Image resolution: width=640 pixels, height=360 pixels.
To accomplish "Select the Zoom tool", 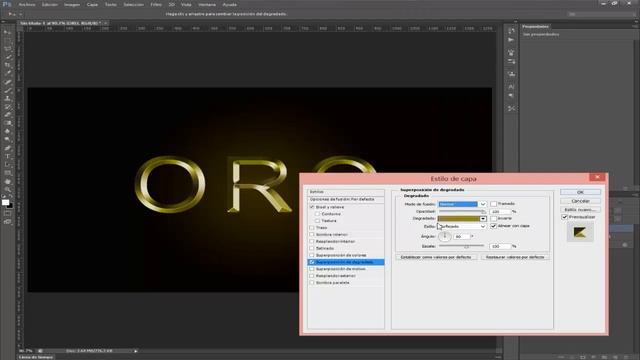I will (7, 190).
